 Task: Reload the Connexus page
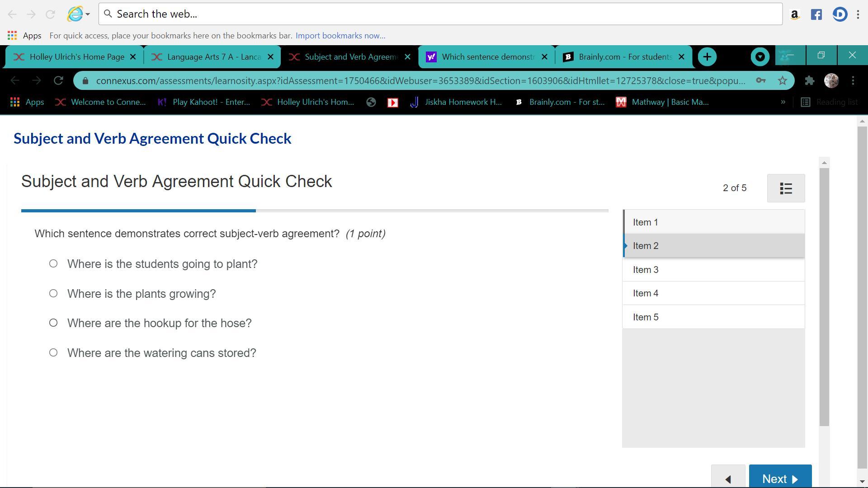click(x=58, y=81)
